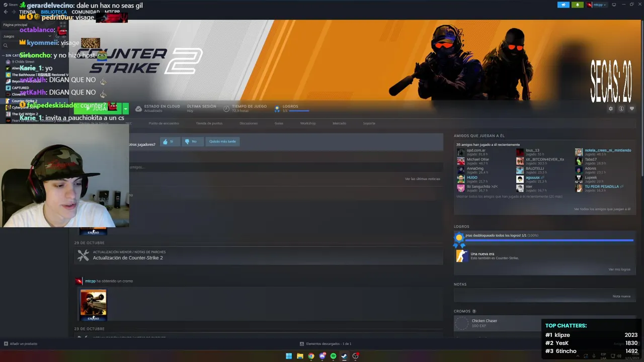Click Ver todos los amigos que juegan link
The height and width of the screenshot is (362, 644).
(602, 209)
